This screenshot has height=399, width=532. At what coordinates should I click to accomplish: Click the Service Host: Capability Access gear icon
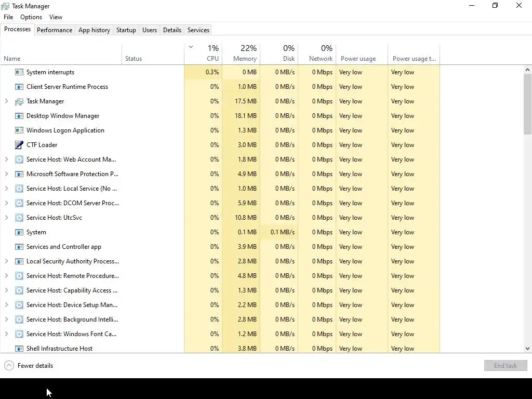click(19, 290)
